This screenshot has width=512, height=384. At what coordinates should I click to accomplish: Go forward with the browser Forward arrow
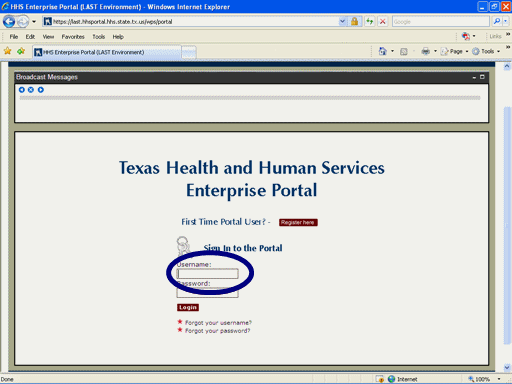click(23, 22)
